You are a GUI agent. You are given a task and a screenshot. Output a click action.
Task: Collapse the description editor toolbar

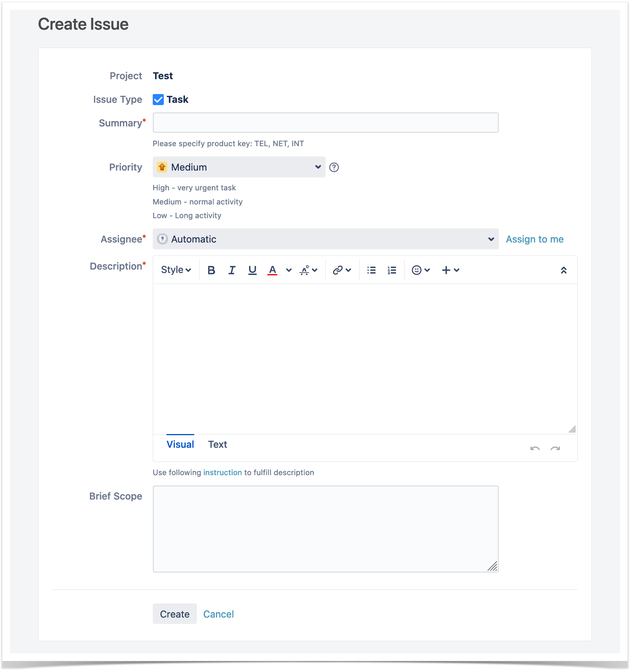coord(564,270)
